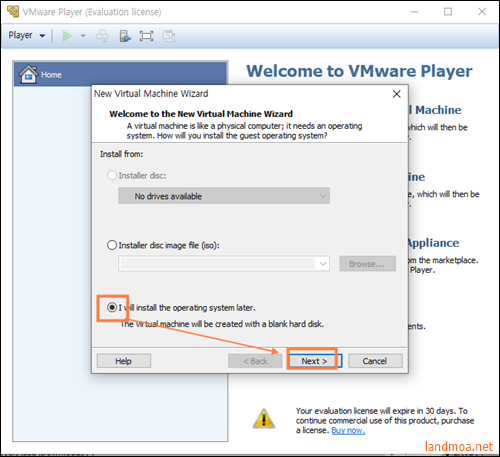Open the Buy now link
500x457 pixels.
(x=348, y=430)
